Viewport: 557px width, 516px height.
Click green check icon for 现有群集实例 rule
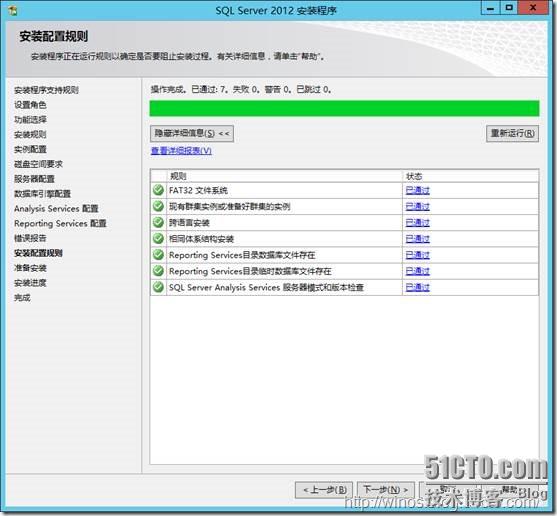click(x=158, y=206)
